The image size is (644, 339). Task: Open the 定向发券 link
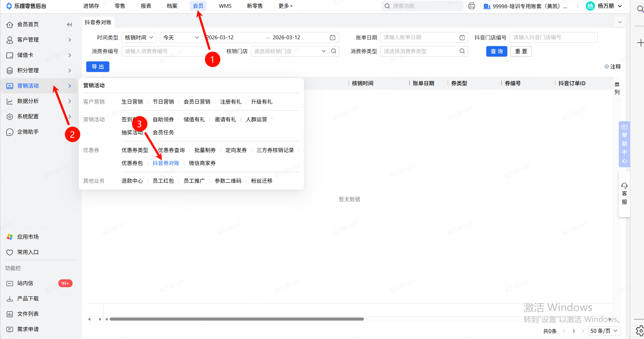(236, 150)
